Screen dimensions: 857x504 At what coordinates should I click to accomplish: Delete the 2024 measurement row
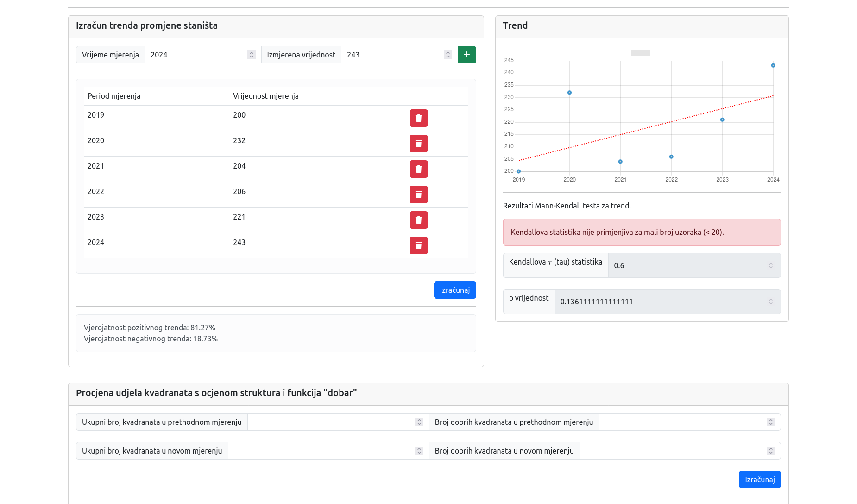[x=418, y=246]
